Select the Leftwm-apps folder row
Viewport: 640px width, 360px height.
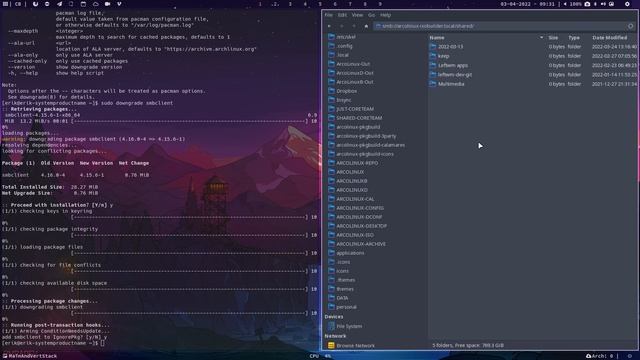[x=533, y=65]
